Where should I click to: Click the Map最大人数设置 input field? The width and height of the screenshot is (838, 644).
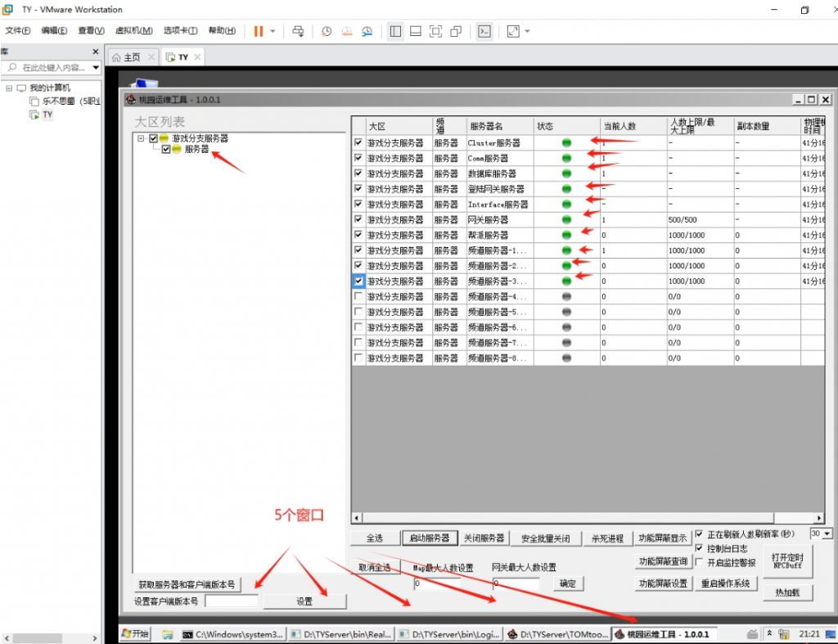pyautogui.click(x=442, y=583)
